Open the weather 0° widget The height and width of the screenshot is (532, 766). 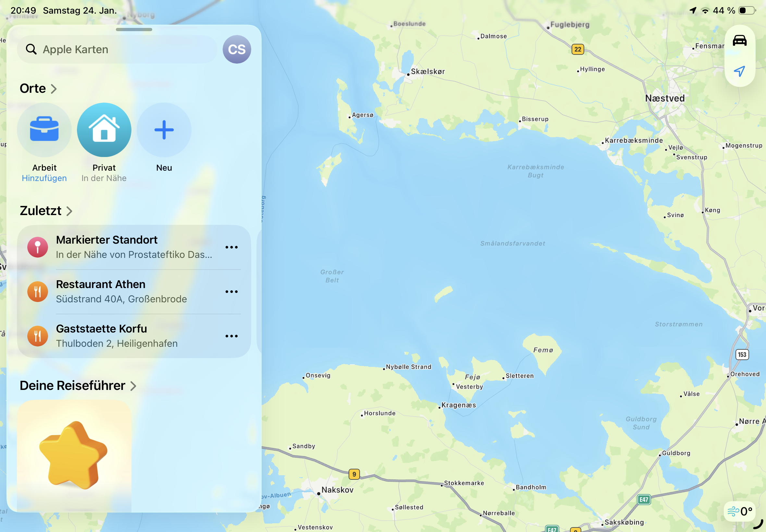[x=740, y=511]
